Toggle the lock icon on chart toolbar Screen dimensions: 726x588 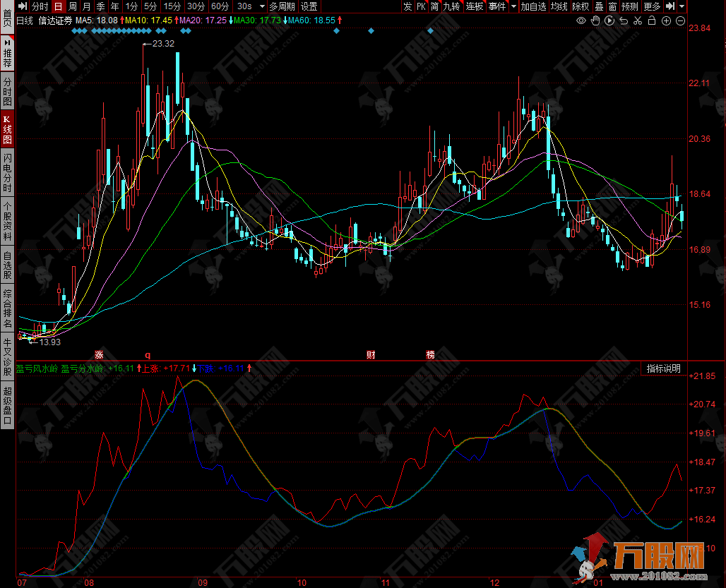pos(652,20)
